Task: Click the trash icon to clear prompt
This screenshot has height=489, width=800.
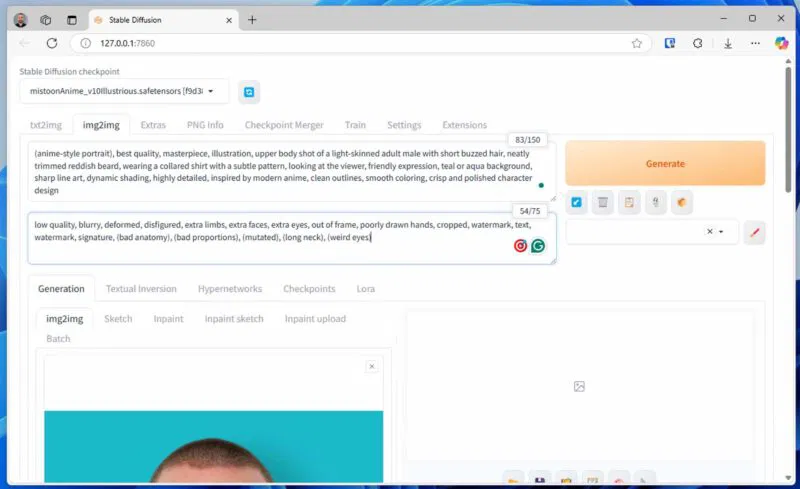Action: [x=603, y=203]
